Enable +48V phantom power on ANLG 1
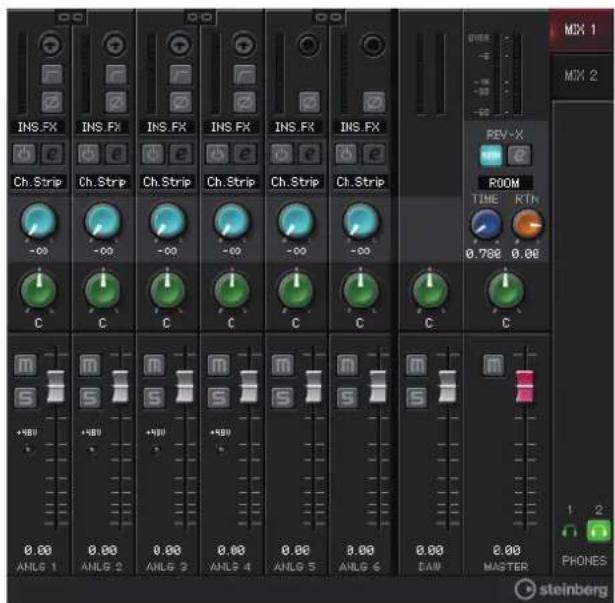This screenshot has width=615, height=603. pos(27,449)
